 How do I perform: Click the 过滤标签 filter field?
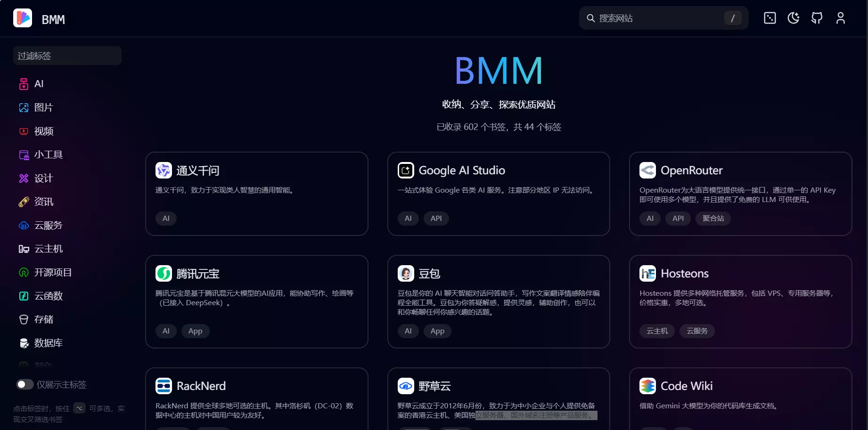tap(67, 56)
